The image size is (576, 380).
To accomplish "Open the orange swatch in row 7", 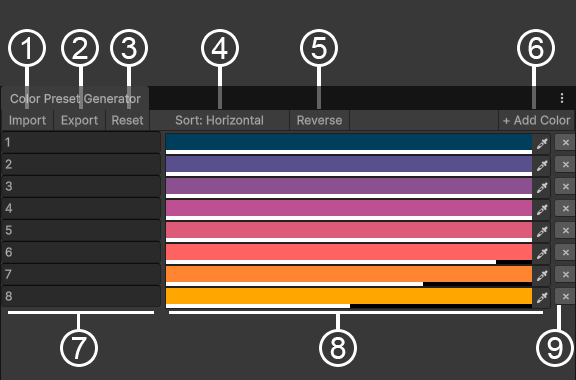I will click(x=349, y=276).
